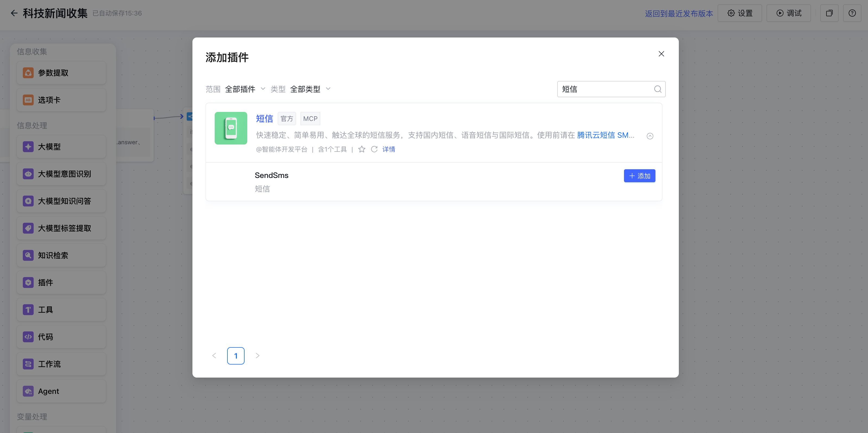The image size is (868, 433).
Task: Click the back arrow beside 科技新闻收集
Action: [x=14, y=13]
